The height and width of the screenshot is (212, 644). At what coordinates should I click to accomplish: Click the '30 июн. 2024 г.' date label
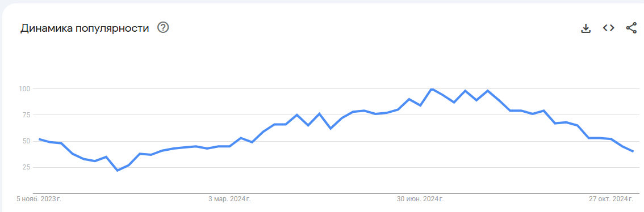click(420, 199)
